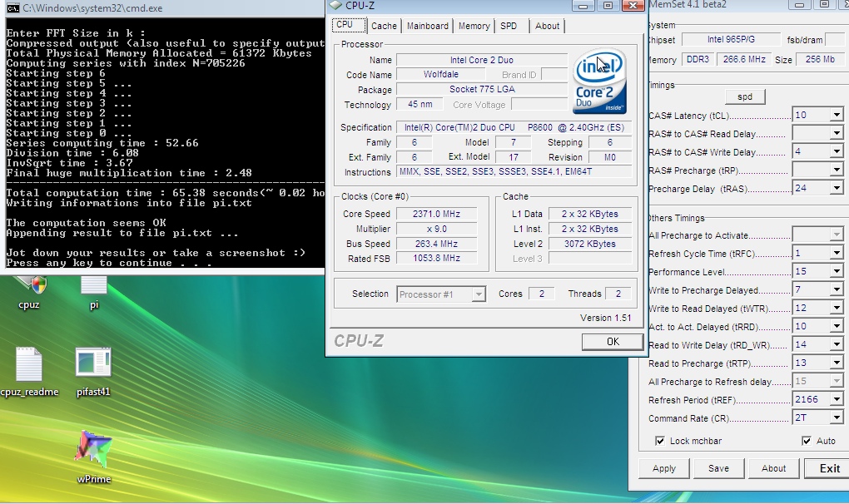The height and width of the screenshot is (504, 849).
Task: Click the Apply button in MemSet
Action: click(664, 468)
